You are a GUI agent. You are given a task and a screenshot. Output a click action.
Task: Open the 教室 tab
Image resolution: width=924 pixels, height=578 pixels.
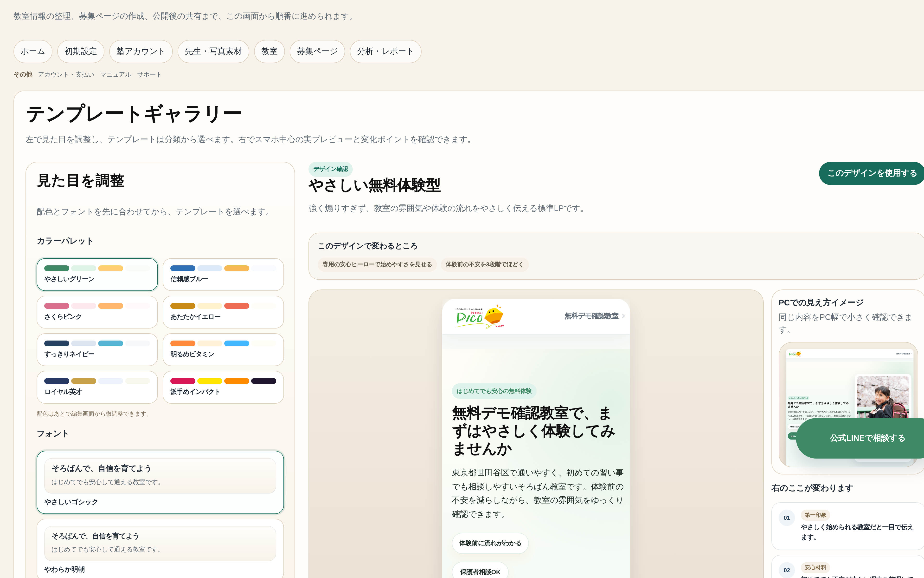269,51
